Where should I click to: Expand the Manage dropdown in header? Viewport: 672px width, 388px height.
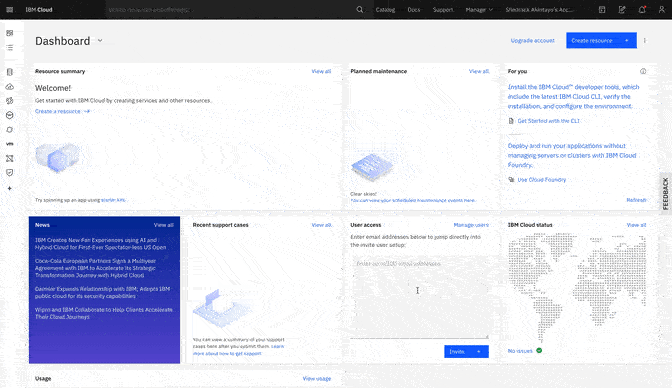pyautogui.click(x=479, y=9)
